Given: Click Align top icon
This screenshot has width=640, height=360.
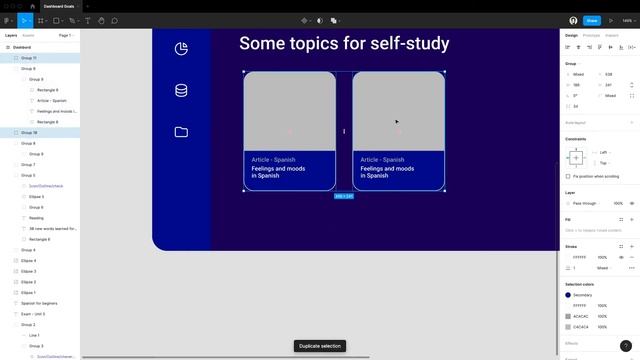Looking at the screenshot, I should point(600,47).
